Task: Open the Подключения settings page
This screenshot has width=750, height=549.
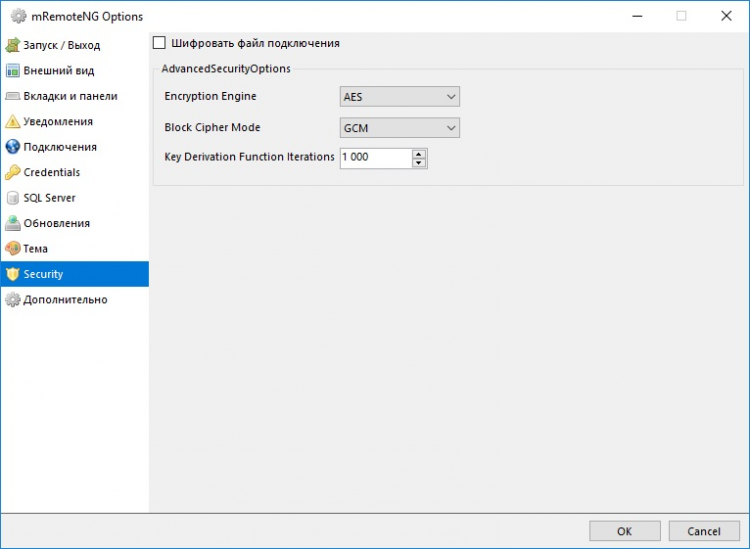Action: tap(60, 147)
